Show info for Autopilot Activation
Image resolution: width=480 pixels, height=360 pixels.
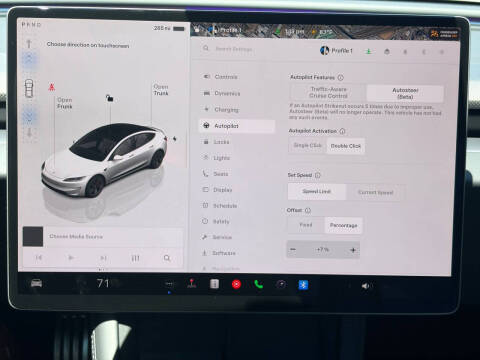342,131
